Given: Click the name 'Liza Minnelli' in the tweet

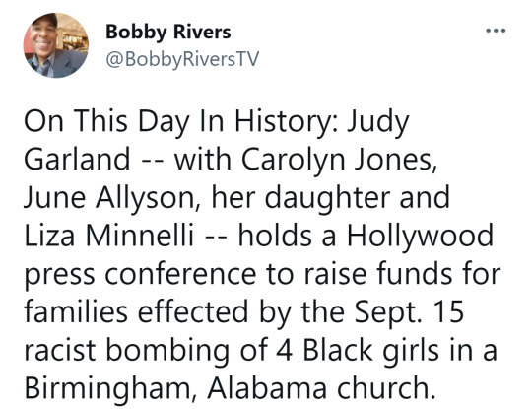Looking at the screenshot, I should click(109, 236).
